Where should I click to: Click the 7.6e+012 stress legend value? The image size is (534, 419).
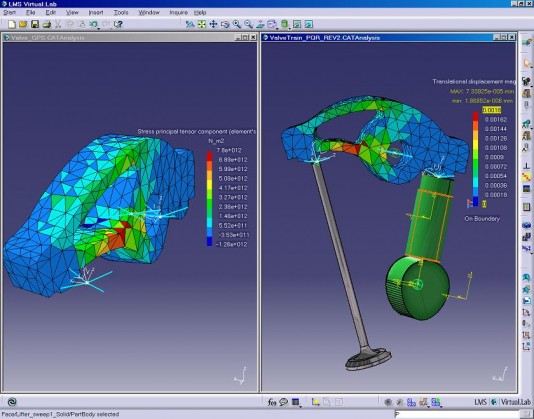click(x=229, y=150)
